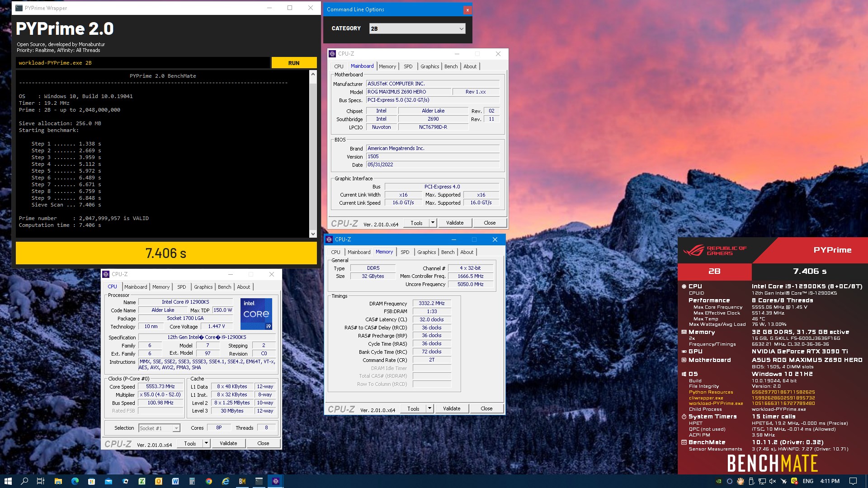Run the PYPrime benchmark
The width and height of the screenshot is (868, 488).
coord(294,63)
